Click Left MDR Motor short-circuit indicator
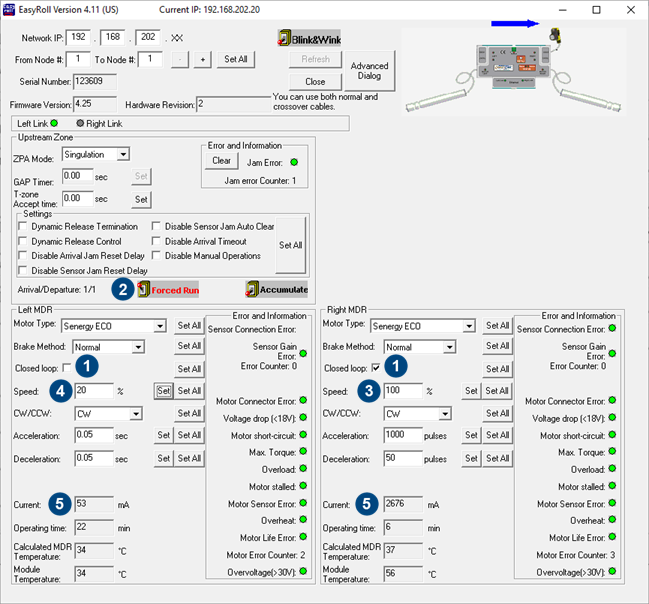 [x=303, y=435]
